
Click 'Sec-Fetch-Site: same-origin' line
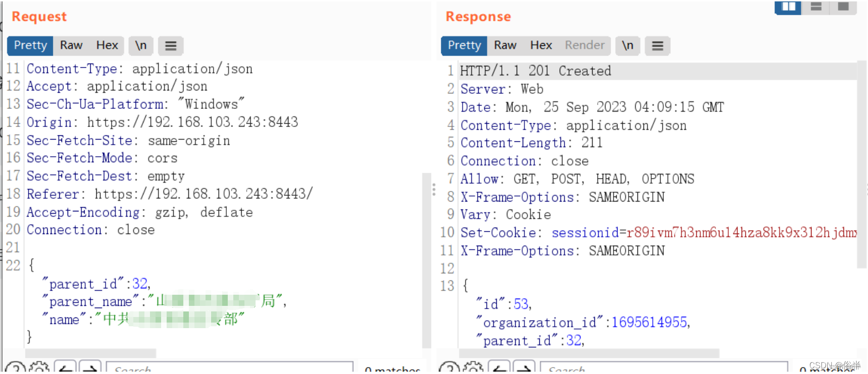pos(128,140)
